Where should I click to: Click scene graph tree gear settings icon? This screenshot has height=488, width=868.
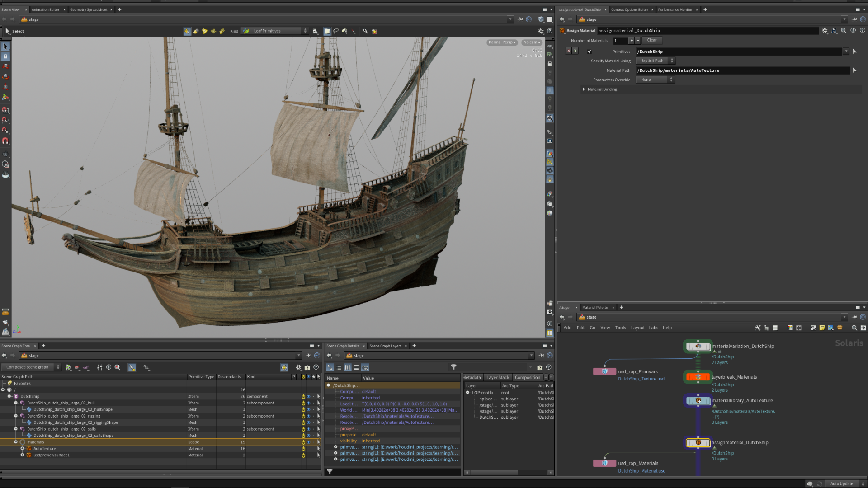point(298,368)
